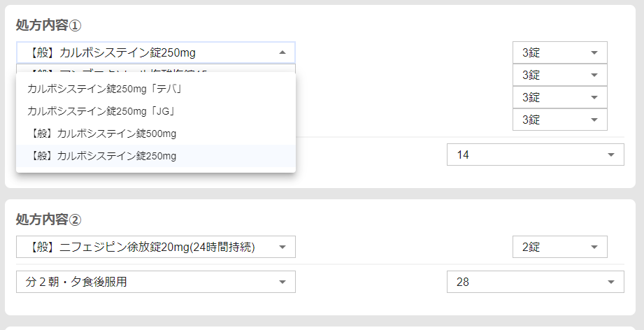Open the 14 days dropdown

(x=534, y=155)
